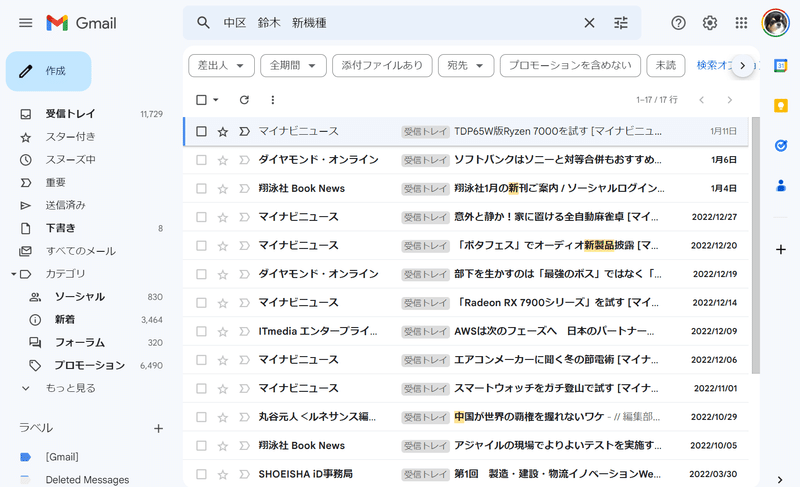Go to older results arrow

tap(730, 100)
